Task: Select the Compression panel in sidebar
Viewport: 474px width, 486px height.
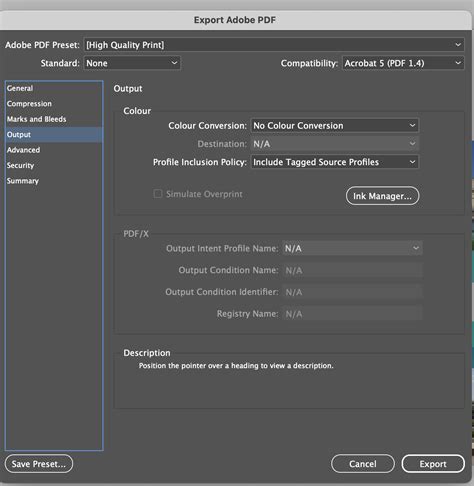Action: coord(54,104)
